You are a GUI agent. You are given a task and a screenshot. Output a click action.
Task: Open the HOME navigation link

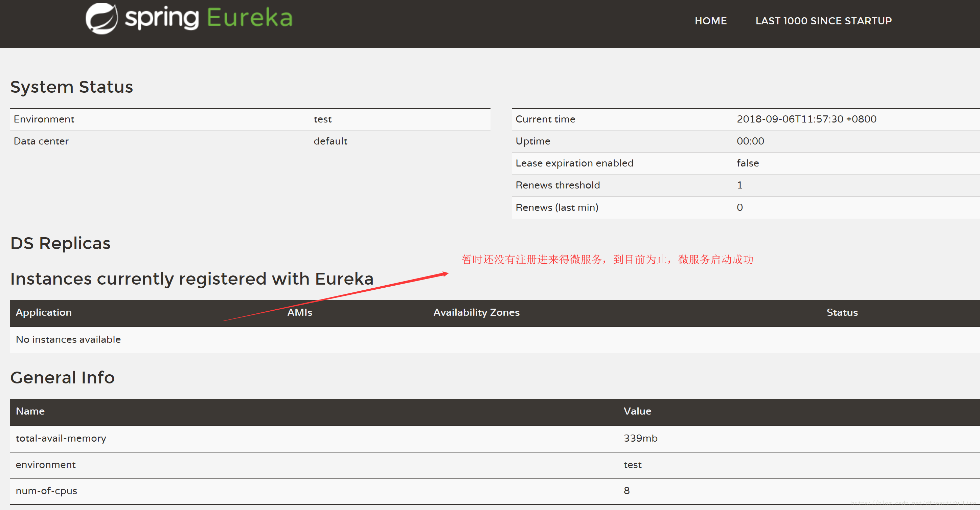point(710,21)
